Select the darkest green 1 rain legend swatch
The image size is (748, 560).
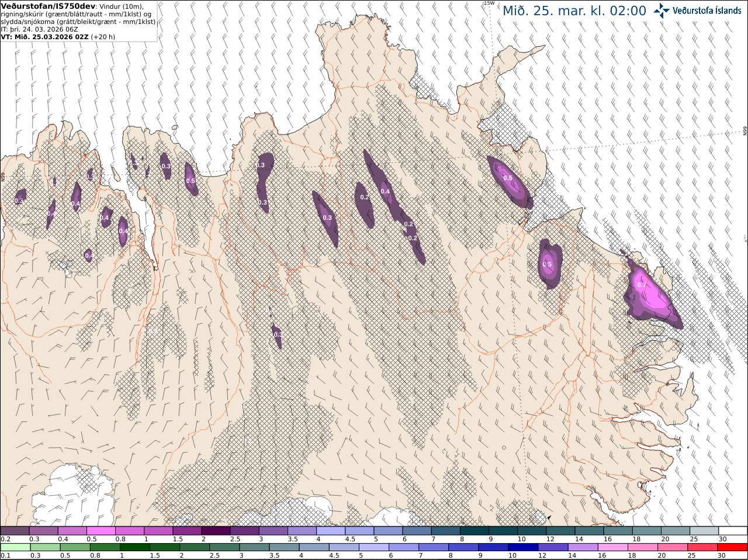tap(134, 548)
